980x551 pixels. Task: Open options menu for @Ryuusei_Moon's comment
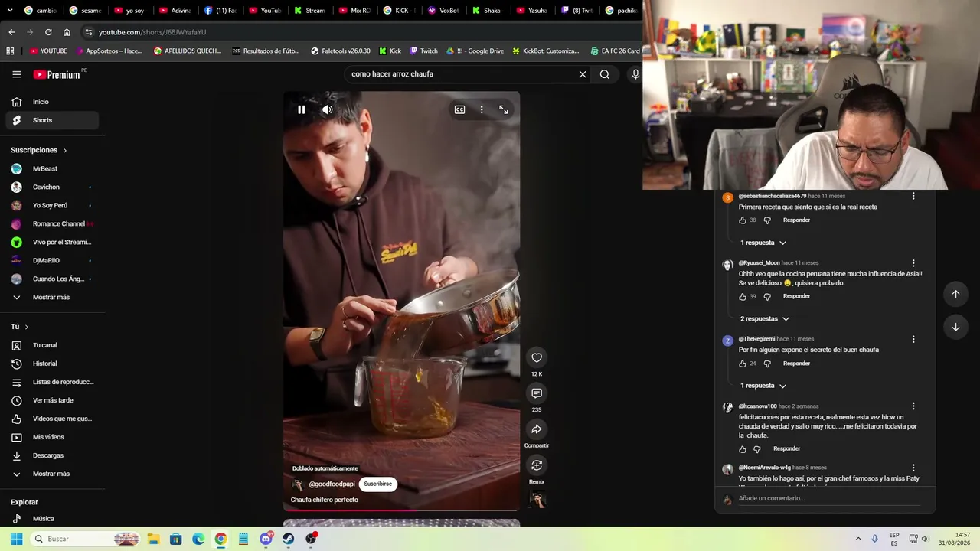tap(913, 263)
